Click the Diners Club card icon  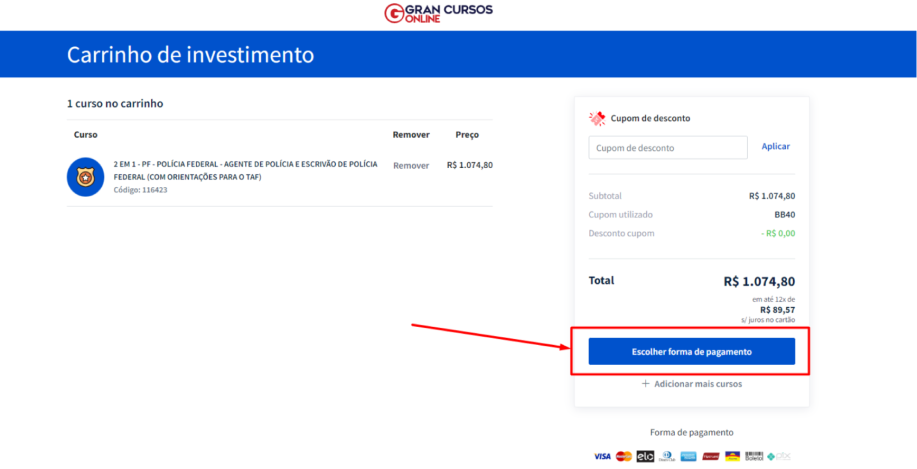pyautogui.click(x=667, y=456)
